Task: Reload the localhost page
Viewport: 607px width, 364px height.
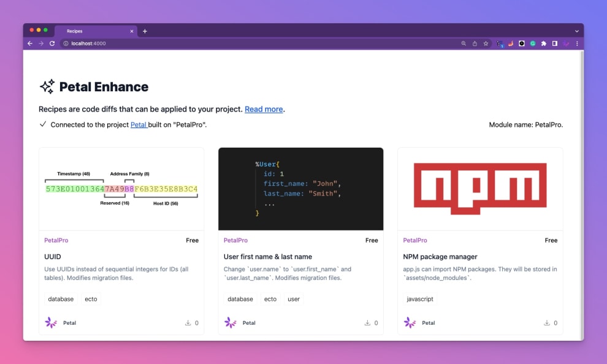Action: coord(52,44)
